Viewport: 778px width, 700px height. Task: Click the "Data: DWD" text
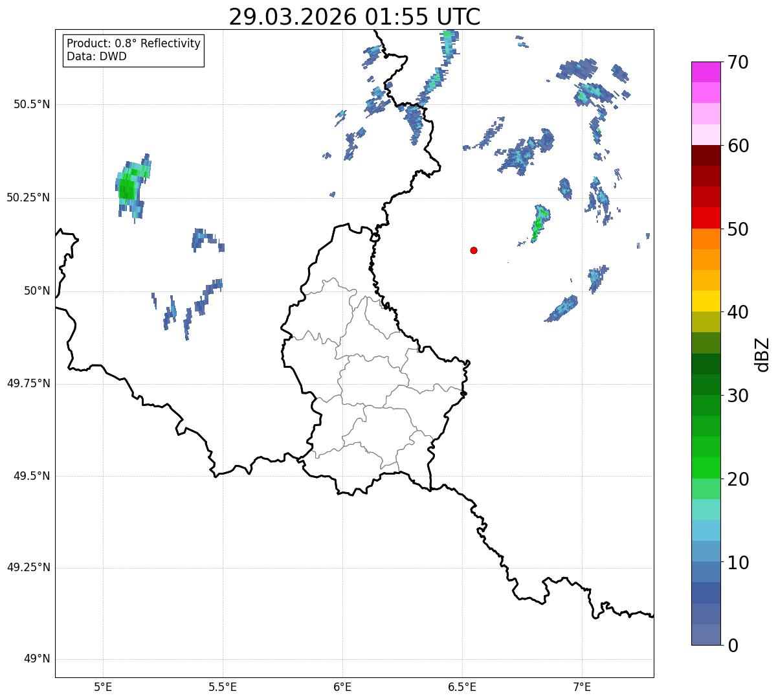coord(96,56)
